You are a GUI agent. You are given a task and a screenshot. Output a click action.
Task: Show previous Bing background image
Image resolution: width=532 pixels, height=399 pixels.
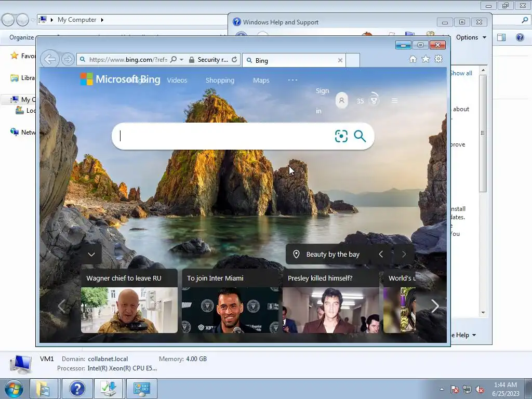pyautogui.click(x=381, y=254)
